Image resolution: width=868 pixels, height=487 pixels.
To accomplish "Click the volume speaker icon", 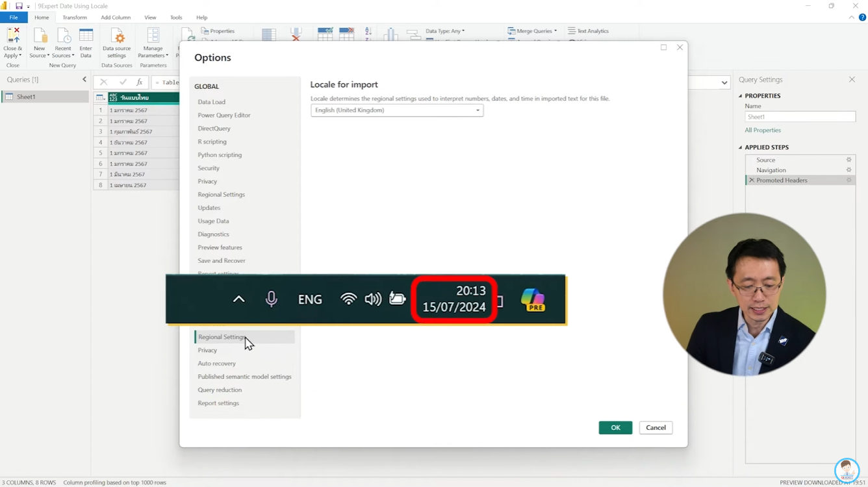I will click(373, 299).
